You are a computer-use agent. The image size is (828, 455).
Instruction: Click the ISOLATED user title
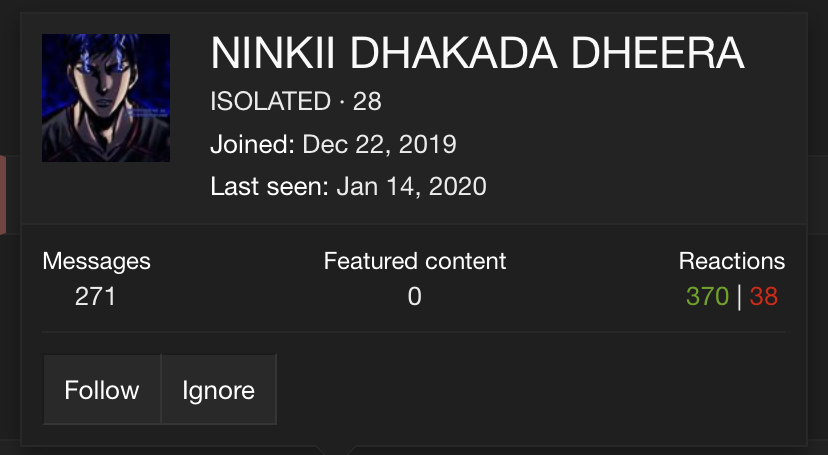pyautogui.click(x=270, y=101)
